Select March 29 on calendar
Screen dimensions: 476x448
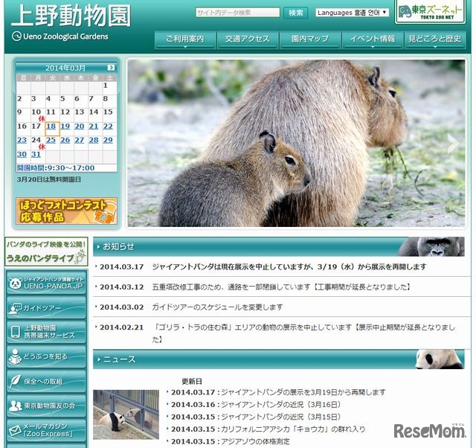[108, 140]
